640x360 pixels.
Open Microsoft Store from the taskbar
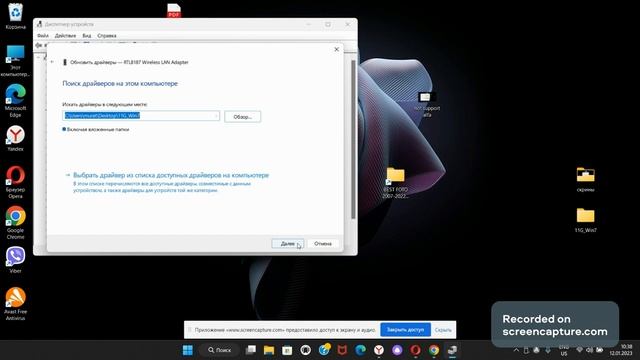[x=287, y=350]
